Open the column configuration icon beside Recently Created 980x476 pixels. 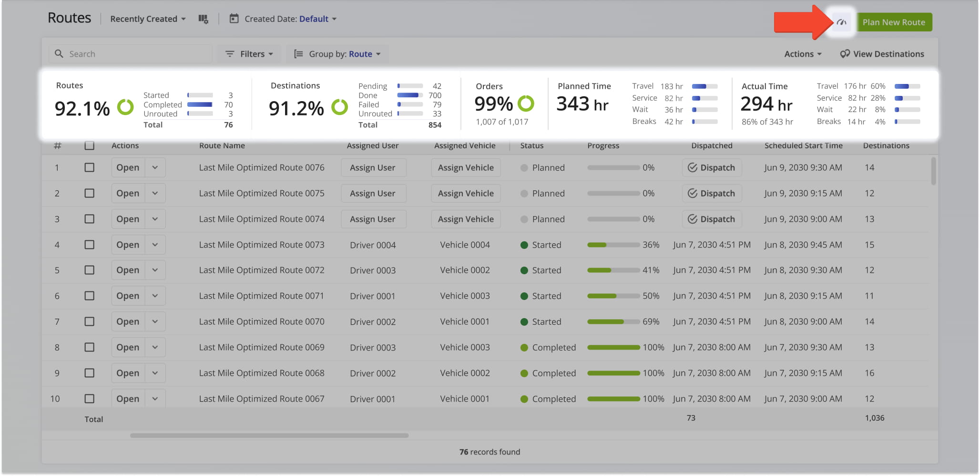pos(204,19)
